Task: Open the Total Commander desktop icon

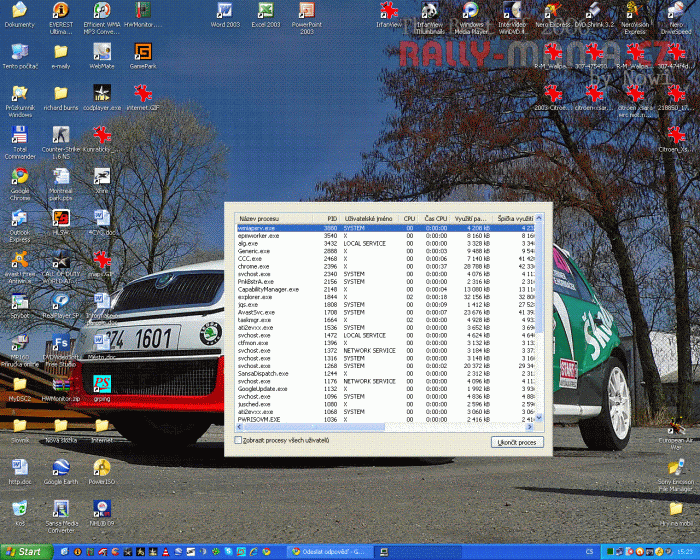Action: 20,135
